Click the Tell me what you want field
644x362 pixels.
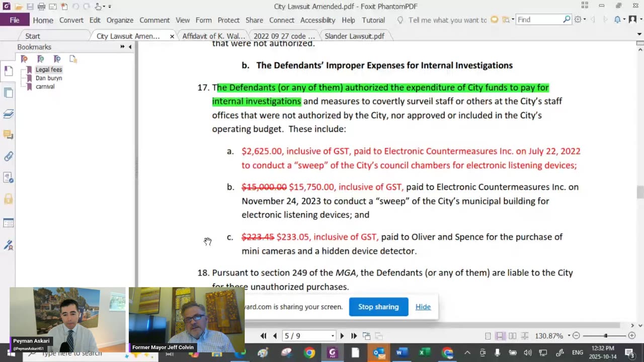pyautogui.click(x=447, y=20)
